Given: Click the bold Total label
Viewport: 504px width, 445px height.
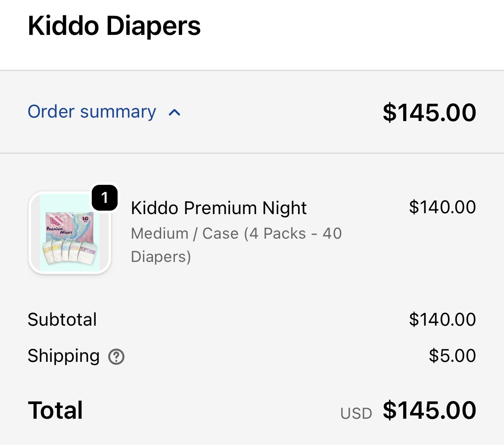Looking at the screenshot, I should 55,410.
